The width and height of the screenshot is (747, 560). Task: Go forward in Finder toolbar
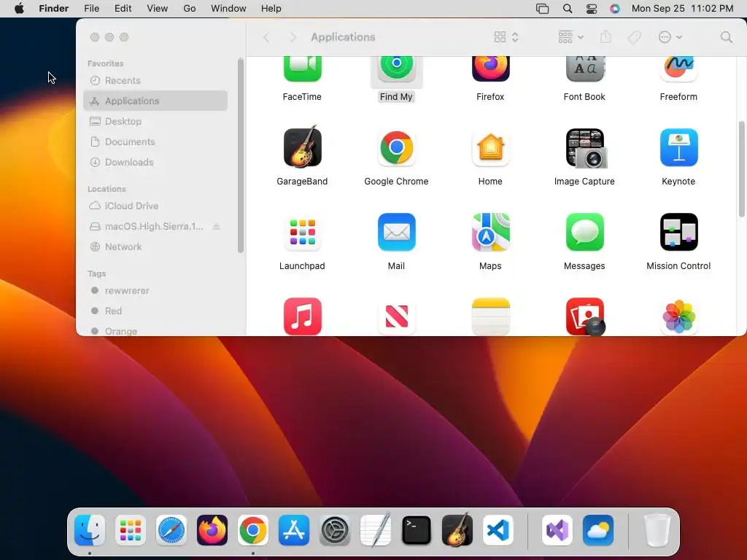click(293, 37)
